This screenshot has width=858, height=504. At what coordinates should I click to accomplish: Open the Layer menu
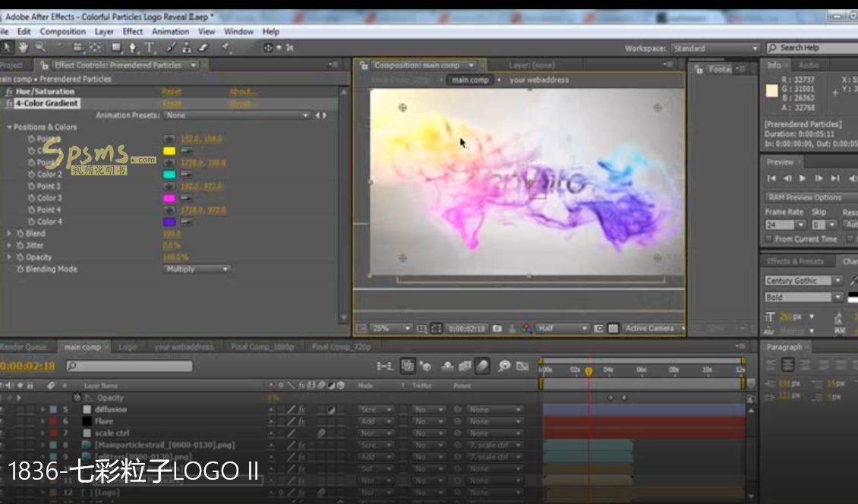[x=104, y=32]
